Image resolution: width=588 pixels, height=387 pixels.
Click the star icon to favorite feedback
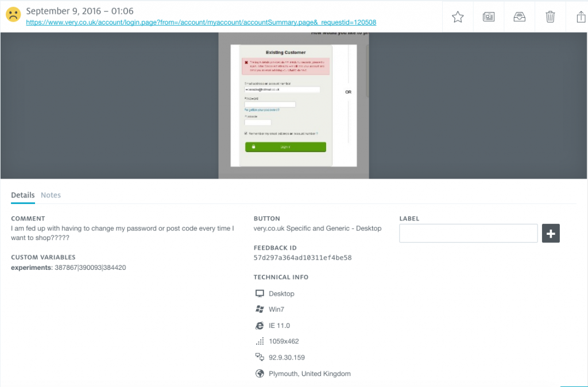pyautogui.click(x=458, y=17)
